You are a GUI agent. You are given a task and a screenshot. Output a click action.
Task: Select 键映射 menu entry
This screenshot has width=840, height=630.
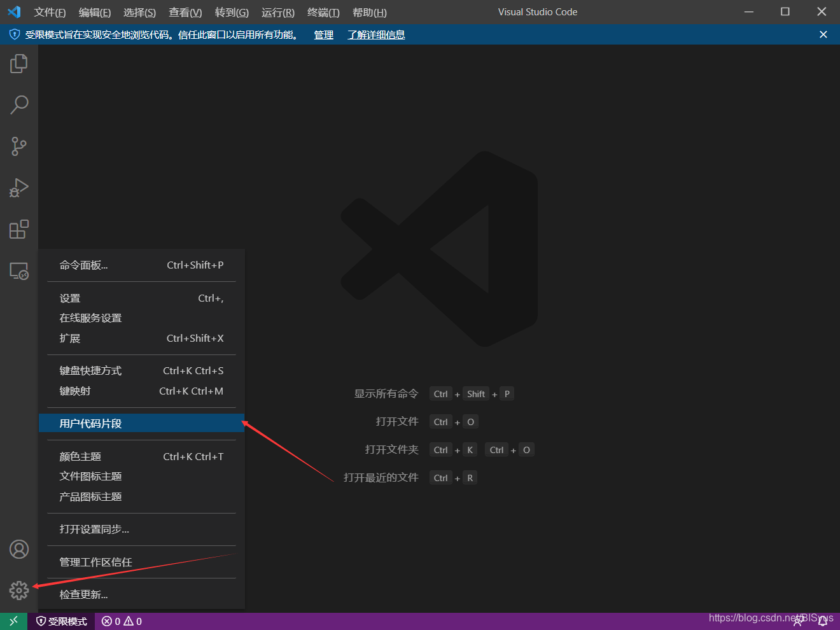click(141, 391)
